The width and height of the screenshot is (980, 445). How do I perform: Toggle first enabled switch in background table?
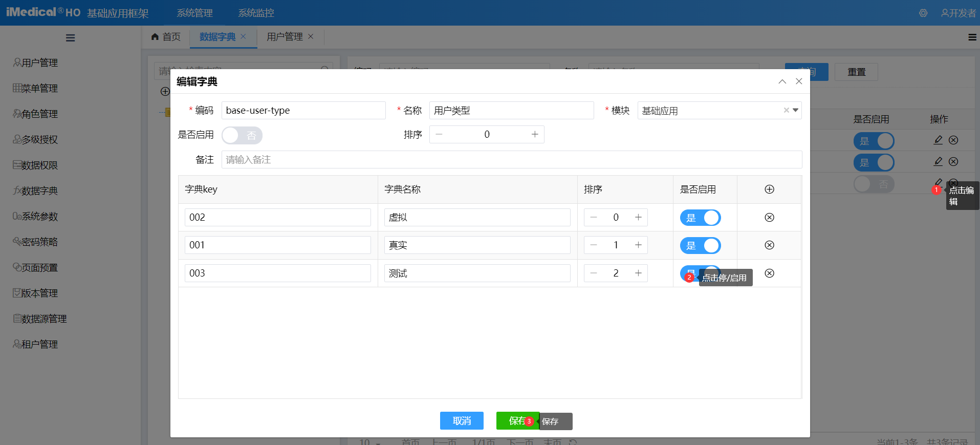click(874, 141)
